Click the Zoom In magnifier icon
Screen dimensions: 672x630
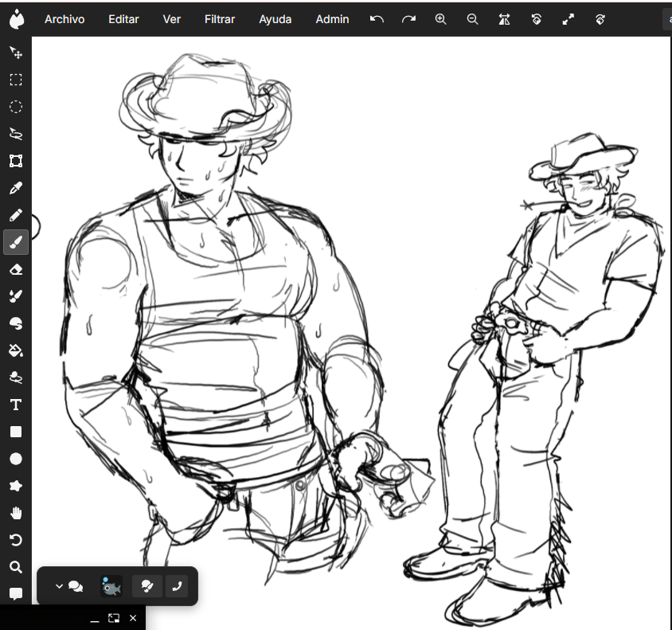440,19
